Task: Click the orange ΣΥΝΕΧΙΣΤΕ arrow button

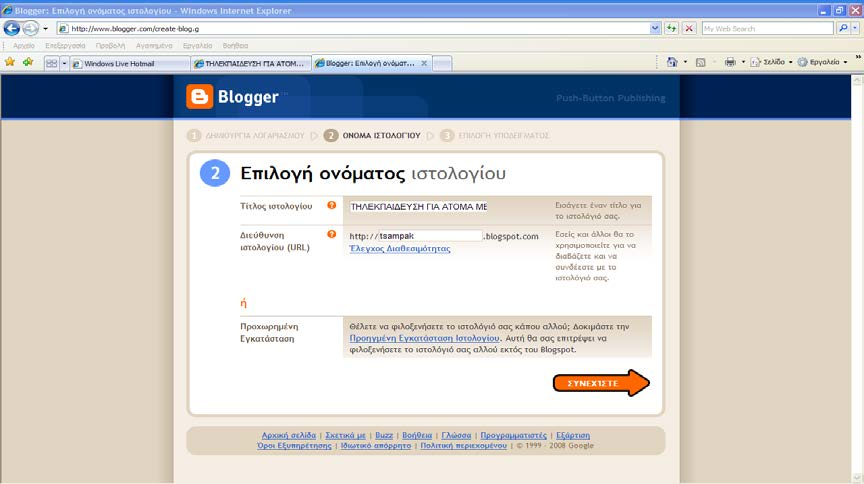Action: [x=601, y=383]
